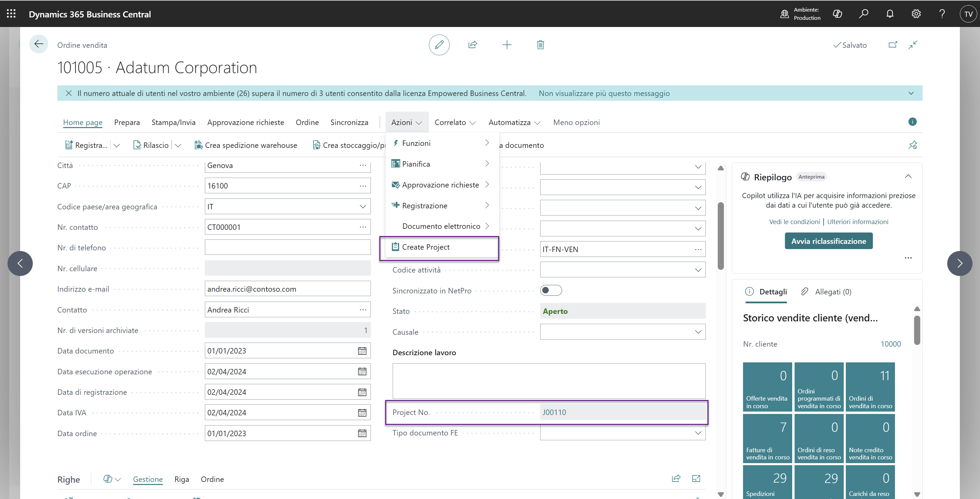The width and height of the screenshot is (980, 499).
Task: Toggle the Sincronizzato in NetPro switch
Action: click(550, 290)
